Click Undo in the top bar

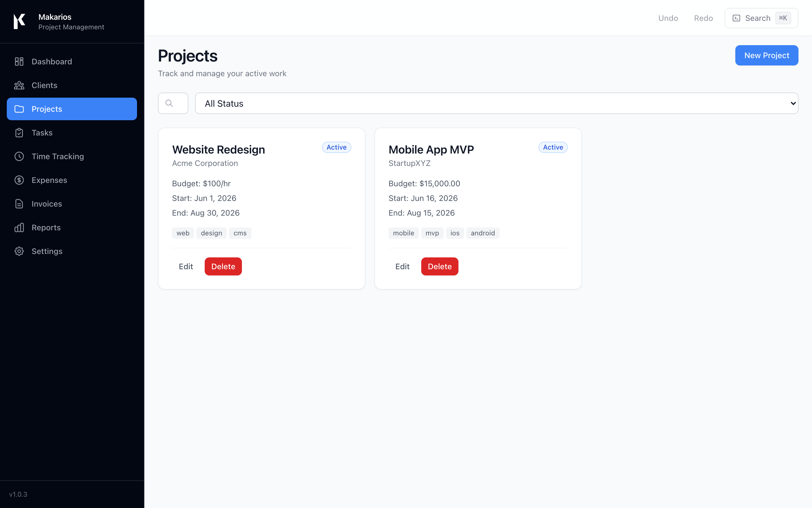[668, 18]
